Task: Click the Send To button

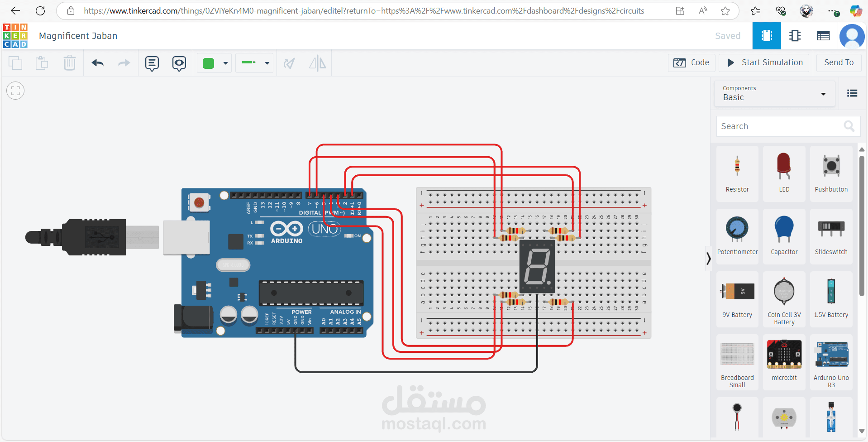Action: pyautogui.click(x=839, y=62)
